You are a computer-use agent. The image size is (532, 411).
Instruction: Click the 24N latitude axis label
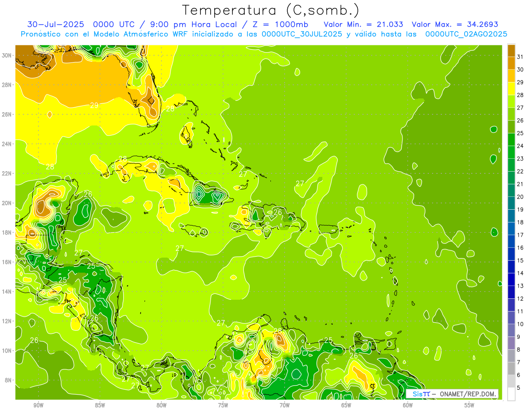click(6, 144)
